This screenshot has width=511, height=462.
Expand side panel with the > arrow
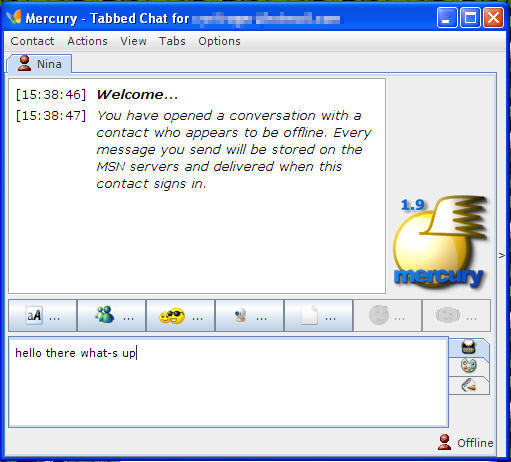(x=502, y=255)
